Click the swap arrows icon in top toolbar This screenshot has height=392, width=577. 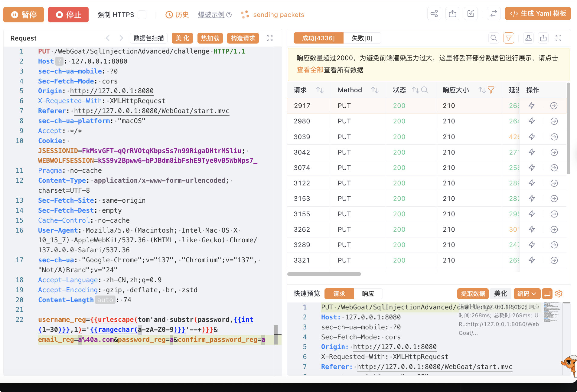pyautogui.click(x=494, y=14)
